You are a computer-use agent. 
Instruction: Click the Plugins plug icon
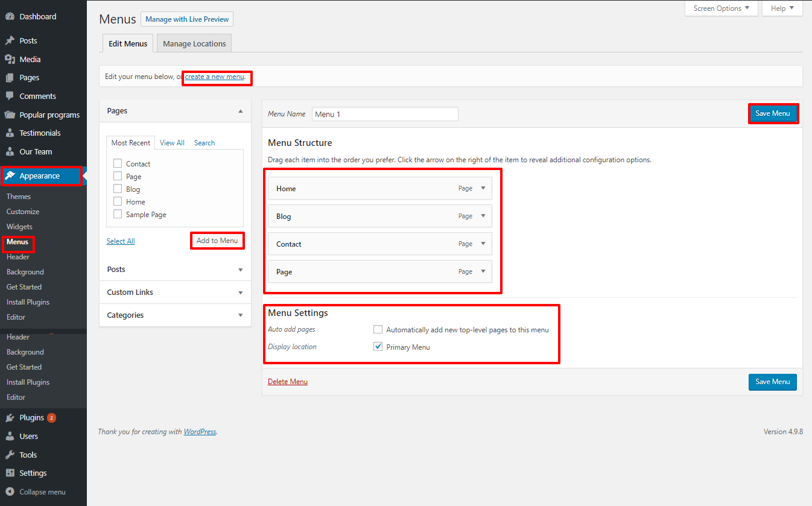pos(10,417)
